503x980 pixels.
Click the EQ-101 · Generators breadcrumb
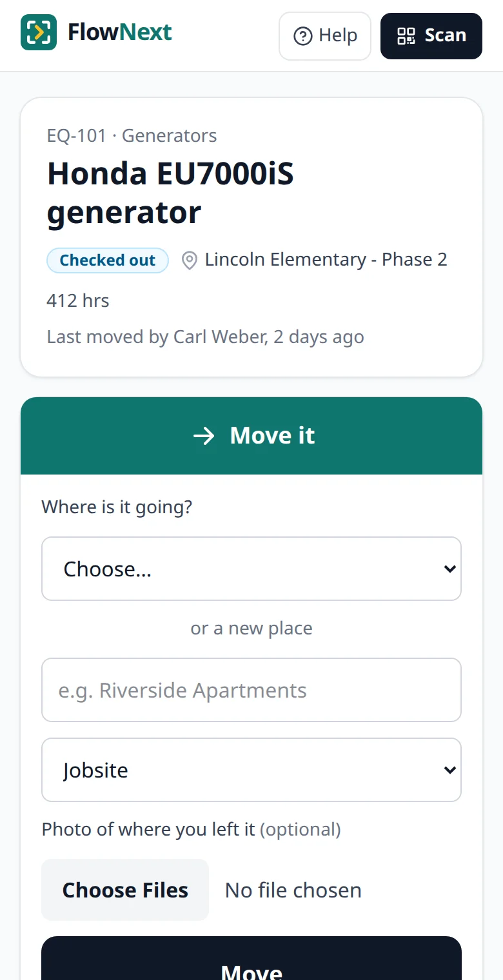[132, 135]
